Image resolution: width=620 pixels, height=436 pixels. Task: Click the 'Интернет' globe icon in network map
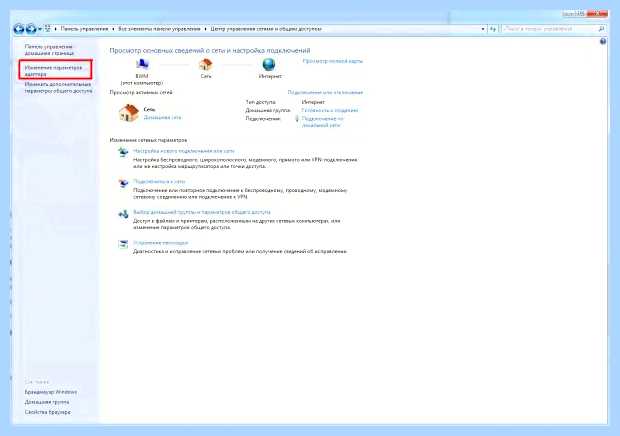click(x=269, y=64)
